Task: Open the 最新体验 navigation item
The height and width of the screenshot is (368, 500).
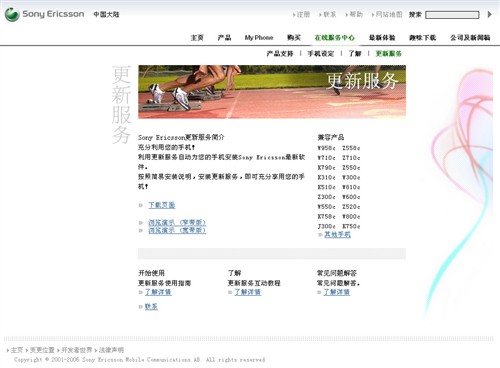Action: pos(382,38)
